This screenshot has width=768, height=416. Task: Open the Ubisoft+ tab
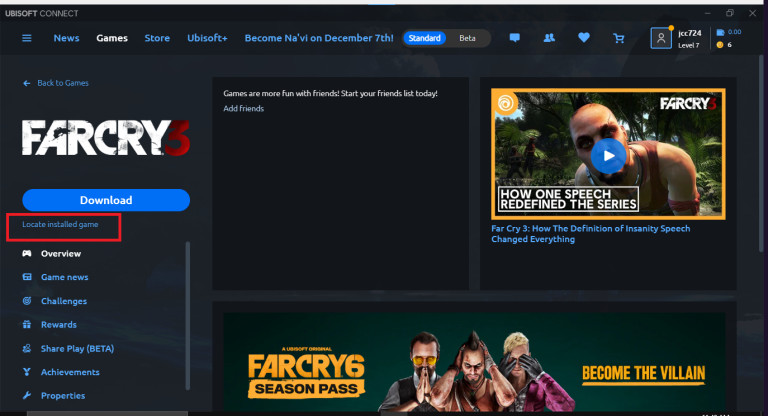click(x=206, y=38)
